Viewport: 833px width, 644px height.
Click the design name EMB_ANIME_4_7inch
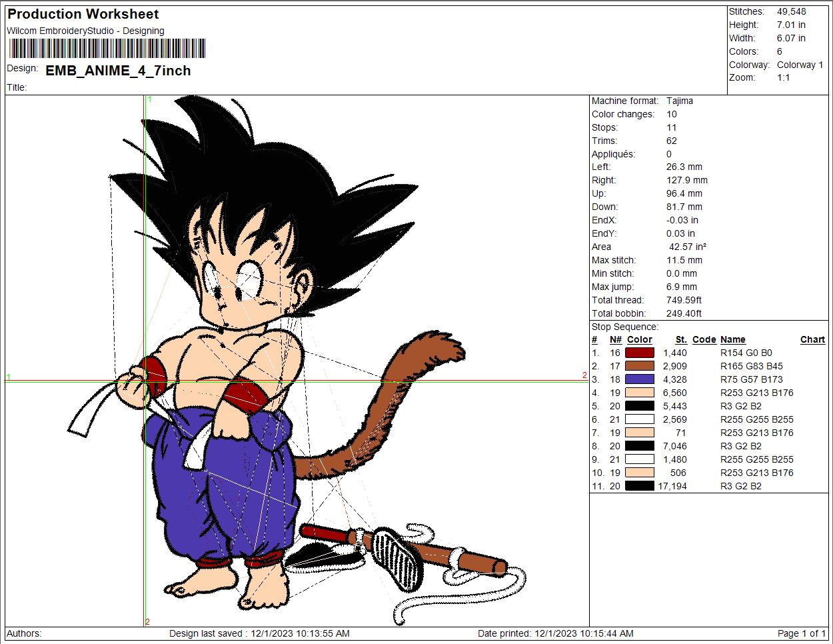[118, 71]
